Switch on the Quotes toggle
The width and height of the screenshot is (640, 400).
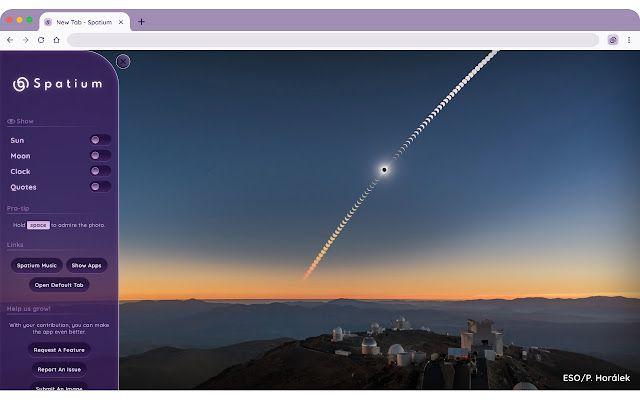click(100, 187)
